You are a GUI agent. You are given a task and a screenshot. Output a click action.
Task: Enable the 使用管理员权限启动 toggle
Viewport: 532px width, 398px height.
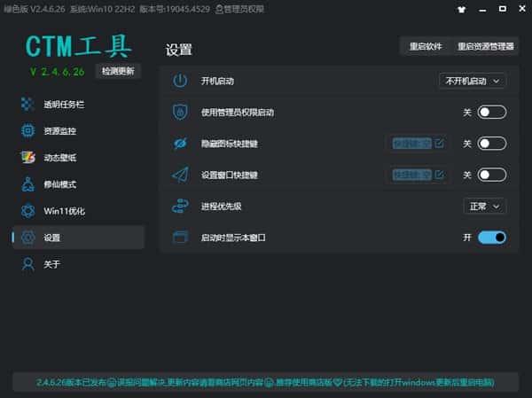pyautogui.click(x=491, y=112)
